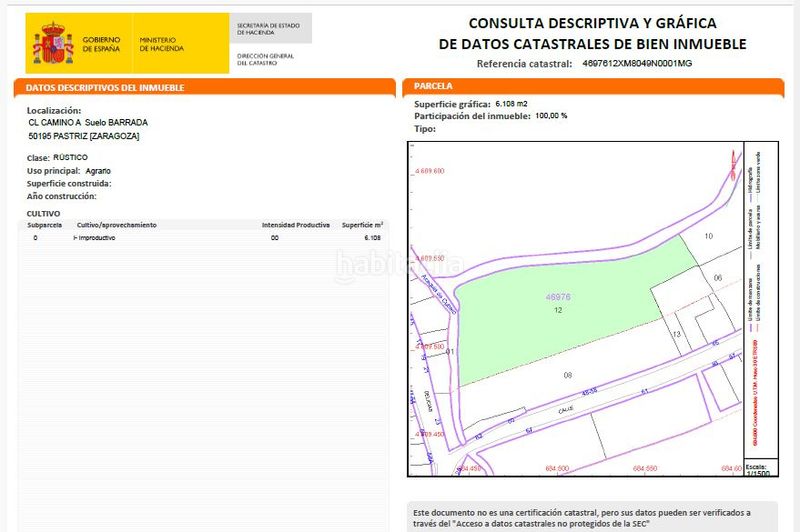This screenshot has width=800, height=532.
Task: Click the "Tipo:" label
Action: pyautogui.click(x=425, y=129)
